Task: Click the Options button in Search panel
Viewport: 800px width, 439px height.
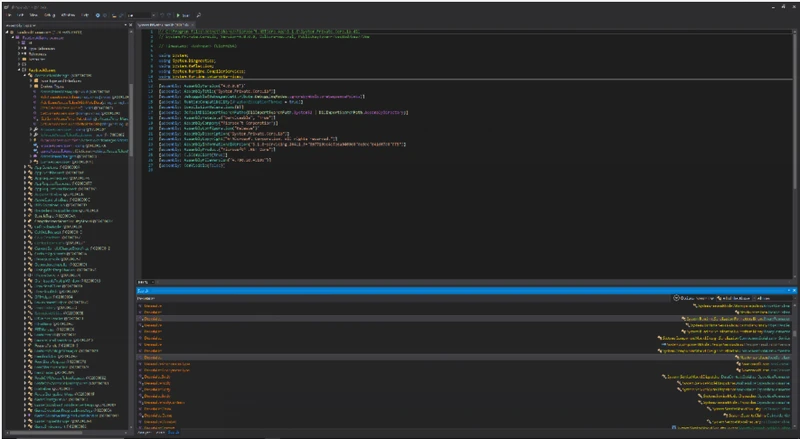Action: [x=693, y=298]
